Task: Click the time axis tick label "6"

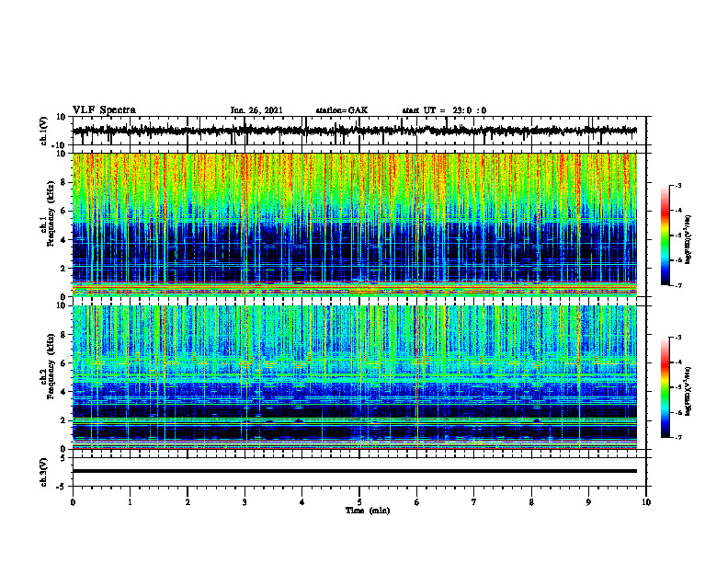Action: pos(417,502)
